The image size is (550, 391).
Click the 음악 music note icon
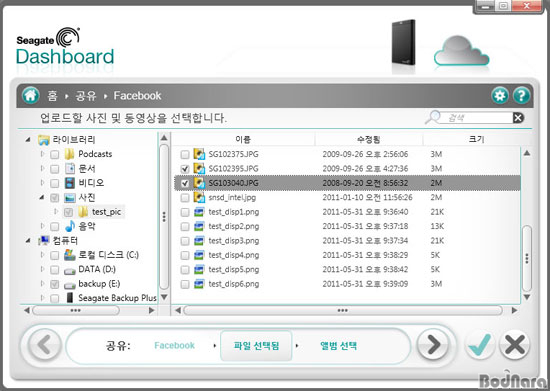coord(70,226)
